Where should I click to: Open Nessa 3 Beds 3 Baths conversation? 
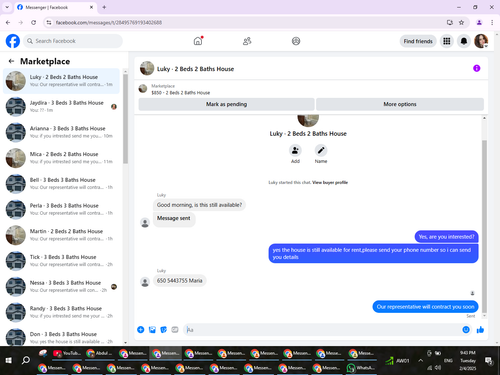tap(61, 286)
